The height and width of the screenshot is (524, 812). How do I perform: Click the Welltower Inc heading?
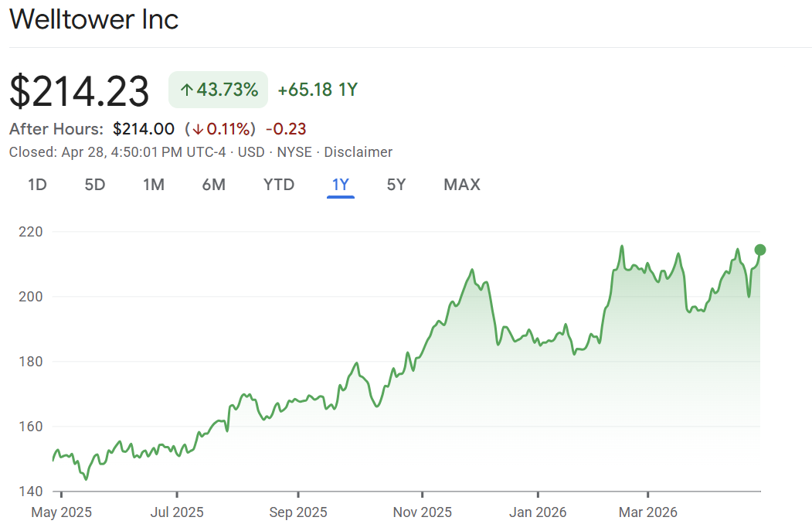coord(93,20)
